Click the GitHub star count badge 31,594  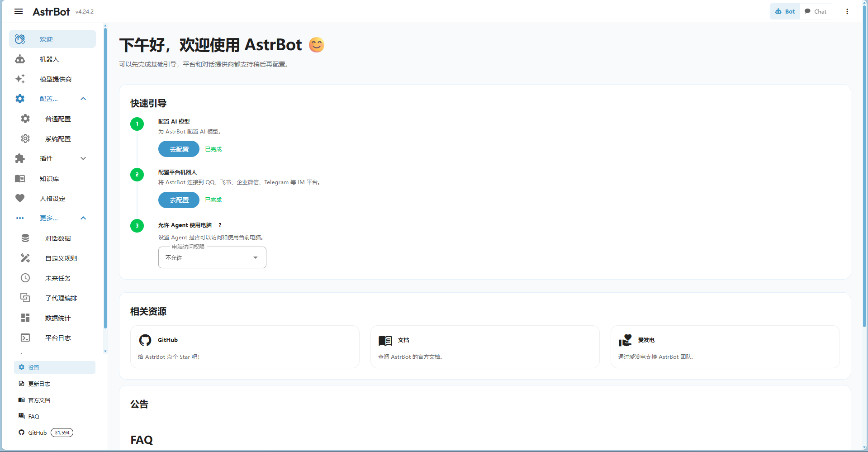(62, 433)
